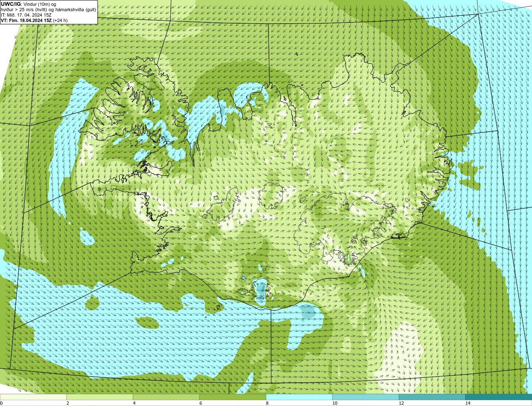The height and width of the screenshot is (406, 532).
Task: Click the legend scale label "0"
Action: 1,403
